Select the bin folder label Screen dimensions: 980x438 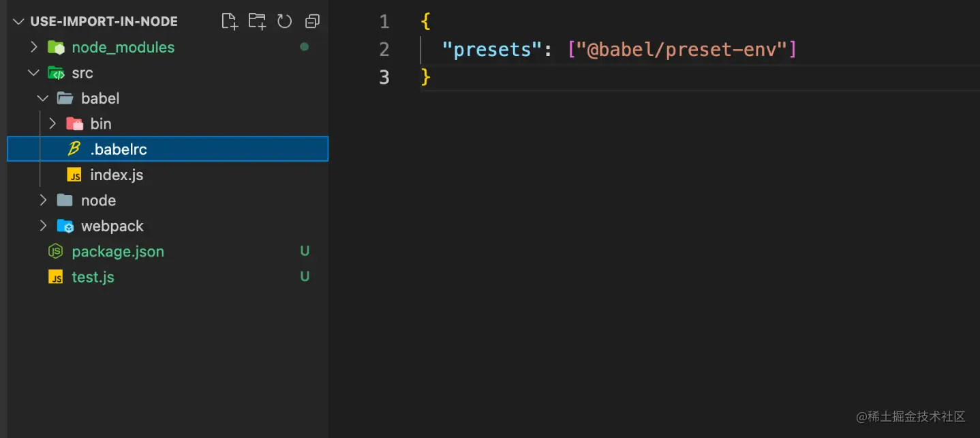pos(101,123)
